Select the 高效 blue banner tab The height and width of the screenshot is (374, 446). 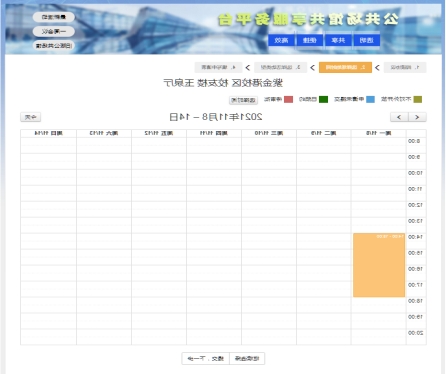(x=281, y=40)
